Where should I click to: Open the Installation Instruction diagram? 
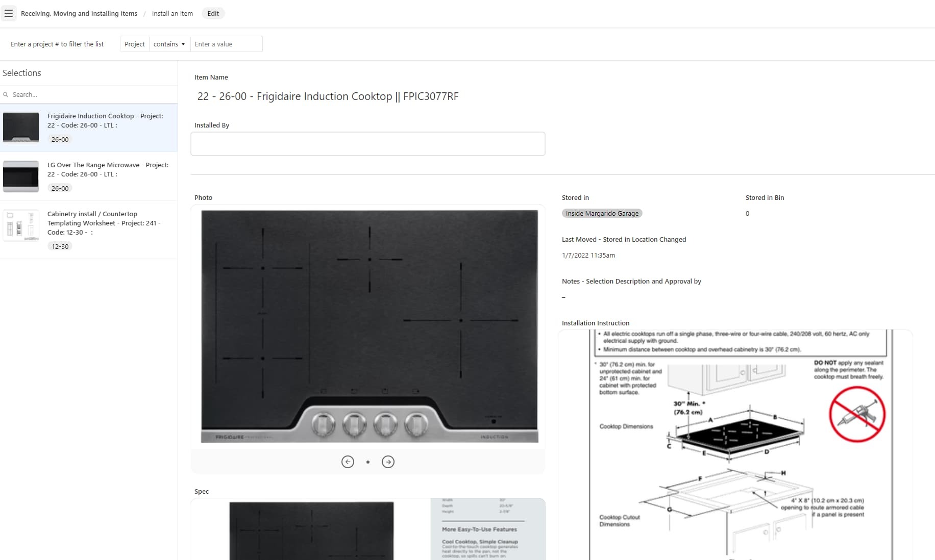(x=735, y=445)
